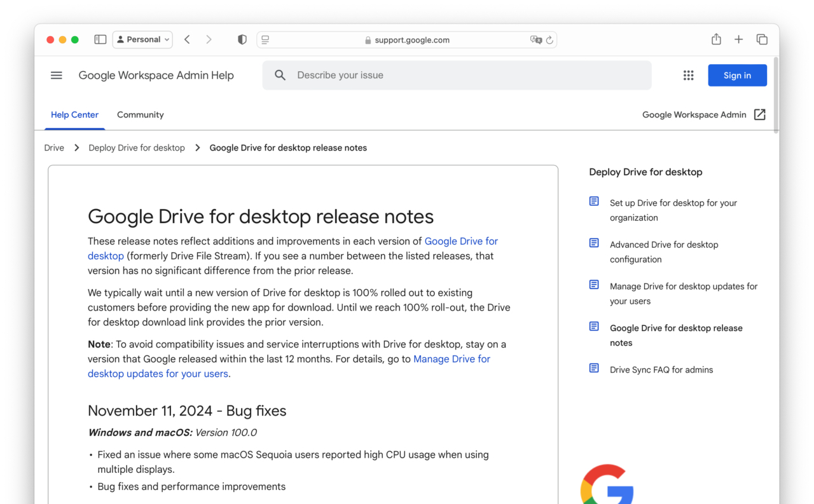Image resolution: width=814 pixels, height=504 pixels.
Task: Toggle the Safari sidebar icon
Action: pyautogui.click(x=100, y=39)
